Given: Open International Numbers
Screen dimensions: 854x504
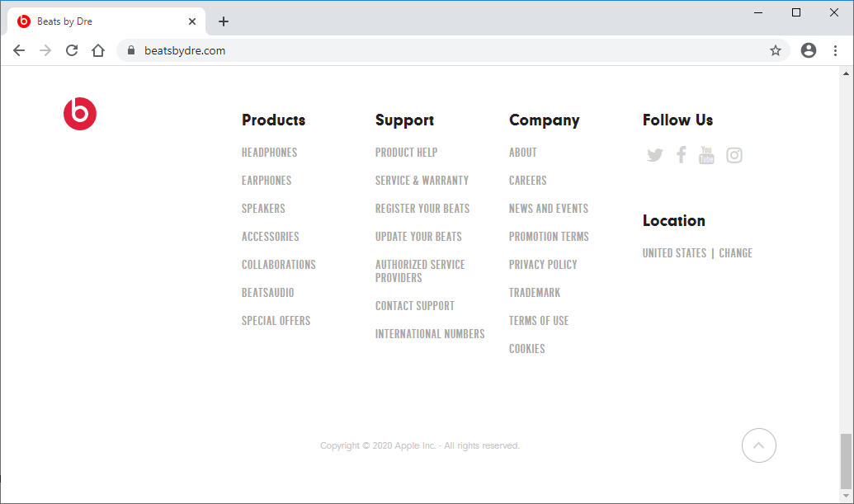Looking at the screenshot, I should [430, 333].
